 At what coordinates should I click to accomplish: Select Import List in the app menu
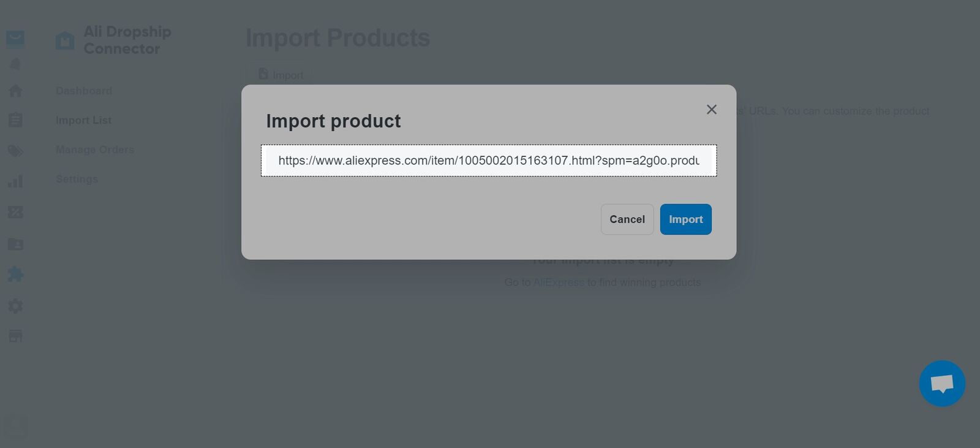tap(83, 120)
